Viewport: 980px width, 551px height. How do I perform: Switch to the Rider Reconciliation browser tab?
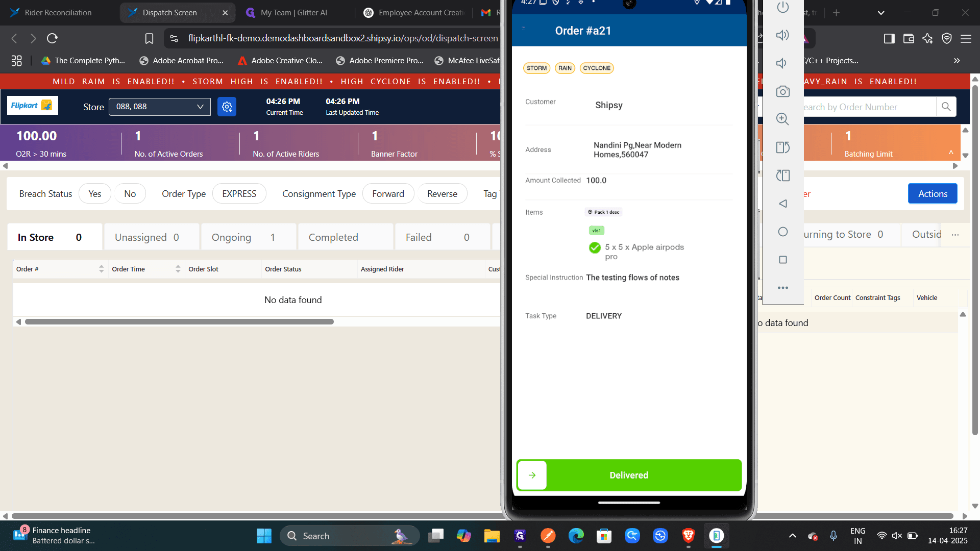coord(58,13)
